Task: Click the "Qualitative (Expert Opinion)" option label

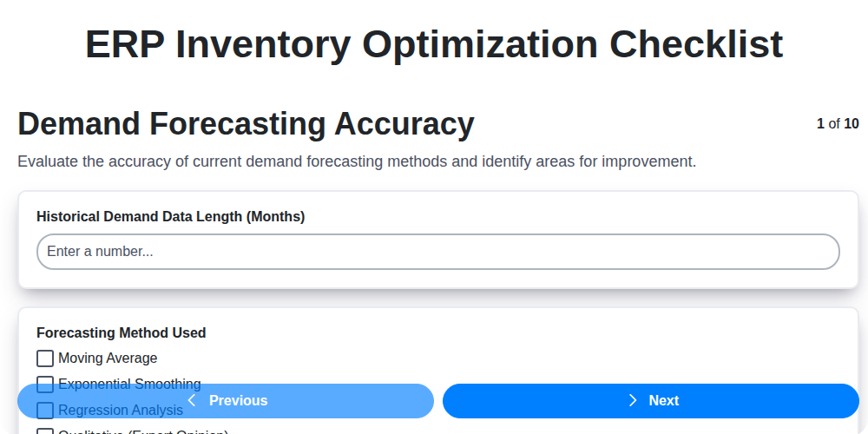Action: click(x=143, y=431)
